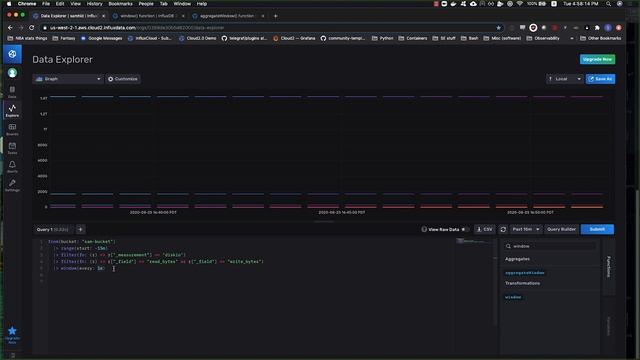Click Customize visualization button

tap(123, 79)
